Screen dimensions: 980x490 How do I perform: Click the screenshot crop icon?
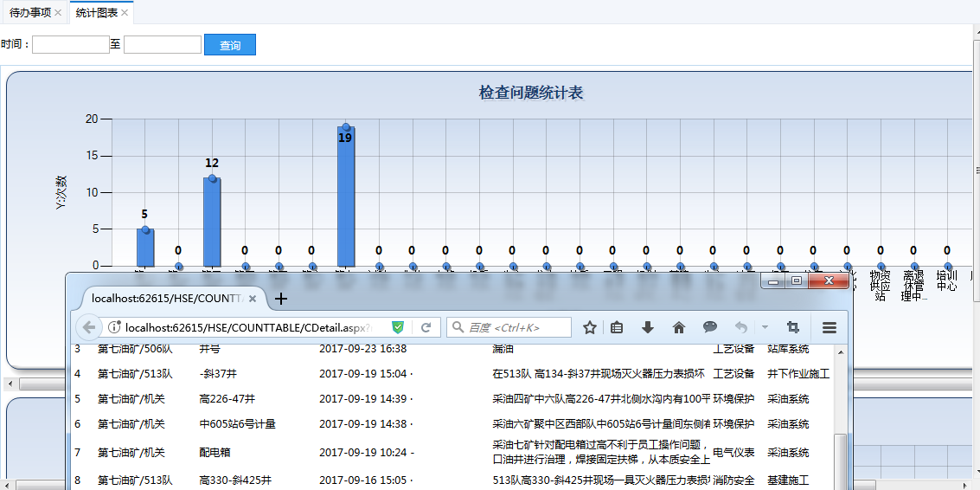[x=793, y=327]
